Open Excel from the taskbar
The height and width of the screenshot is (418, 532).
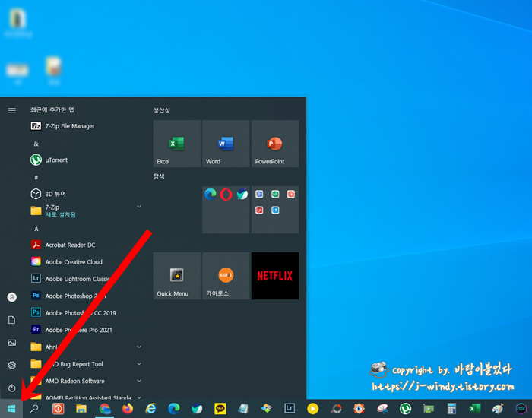point(475,409)
